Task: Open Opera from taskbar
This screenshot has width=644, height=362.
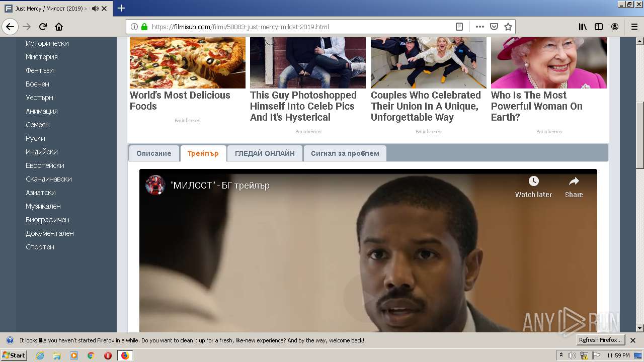Action: click(x=108, y=355)
